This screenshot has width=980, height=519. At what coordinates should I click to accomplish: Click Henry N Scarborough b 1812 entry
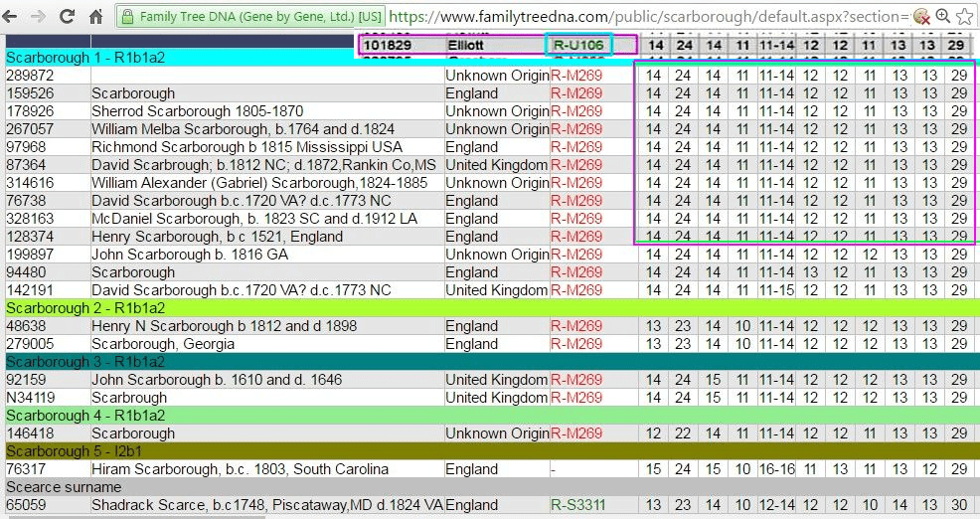pyautogui.click(x=225, y=326)
